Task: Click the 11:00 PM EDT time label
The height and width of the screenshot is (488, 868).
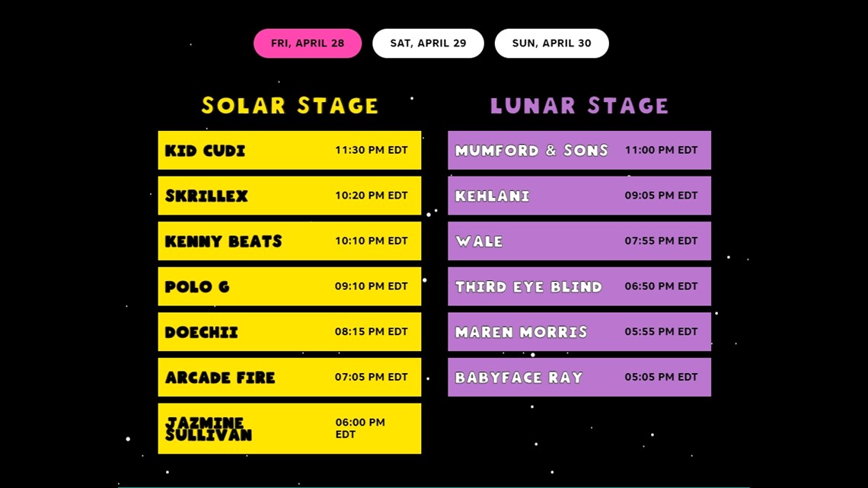Action: [662, 150]
